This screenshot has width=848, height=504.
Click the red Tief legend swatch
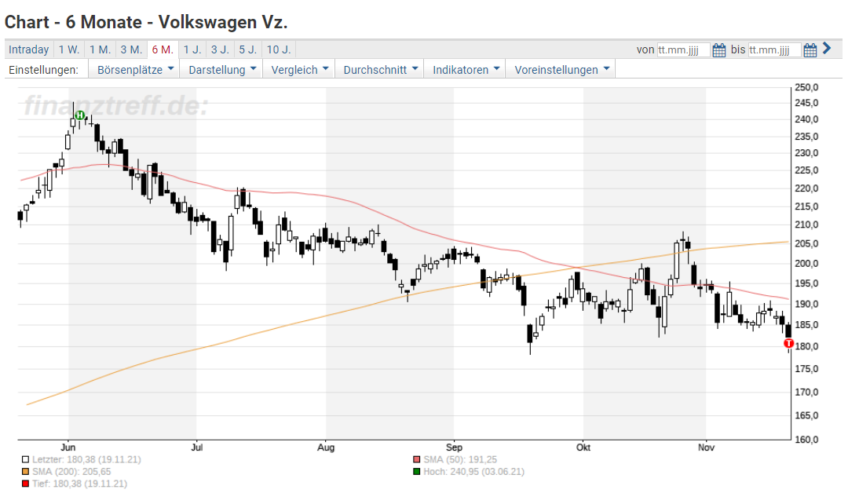(25, 484)
